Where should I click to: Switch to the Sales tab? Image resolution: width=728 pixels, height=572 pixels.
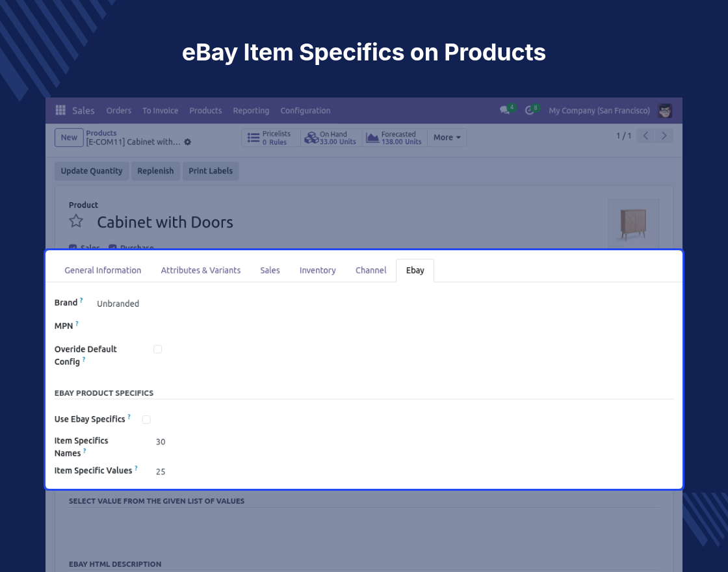(x=270, y=270)
